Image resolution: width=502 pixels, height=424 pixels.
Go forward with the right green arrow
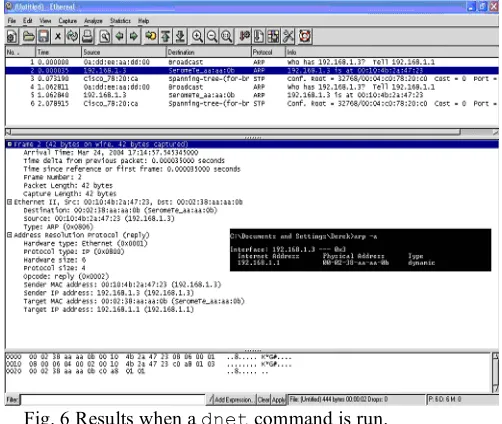click(134, 36)
